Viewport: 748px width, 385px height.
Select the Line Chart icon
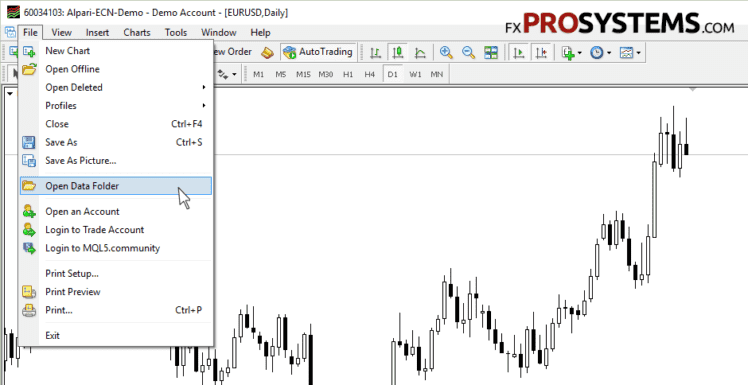pos(420,52)
